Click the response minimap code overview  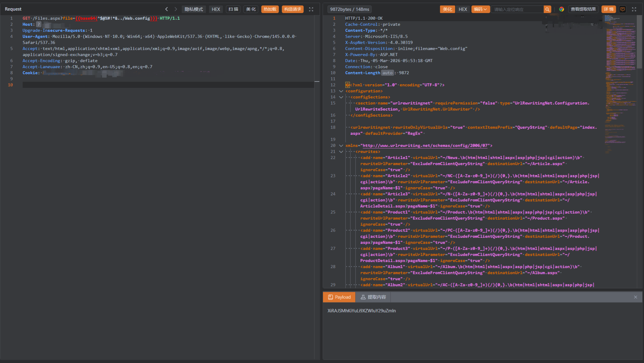pyautogui.click(x=620, y=76)
